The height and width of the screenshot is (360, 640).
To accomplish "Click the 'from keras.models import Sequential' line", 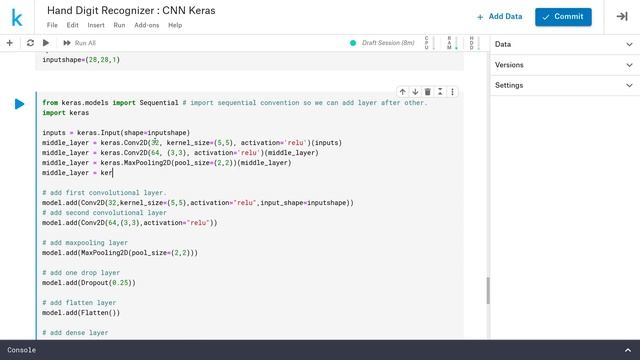I will [x=235, y=103].
